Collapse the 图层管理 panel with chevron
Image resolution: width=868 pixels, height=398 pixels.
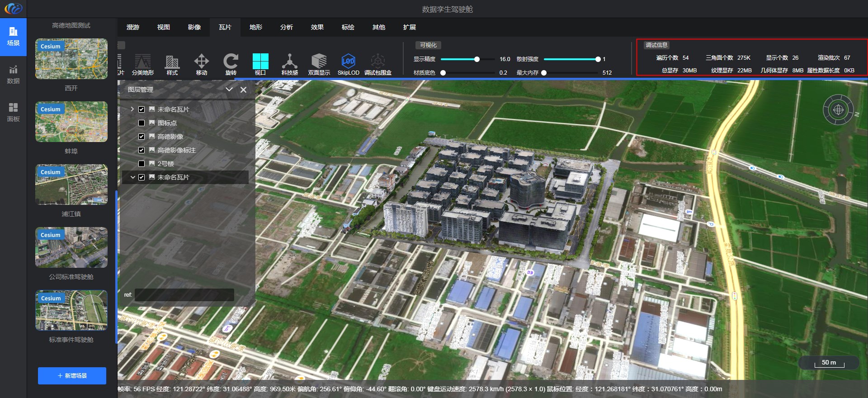point(229,90)
